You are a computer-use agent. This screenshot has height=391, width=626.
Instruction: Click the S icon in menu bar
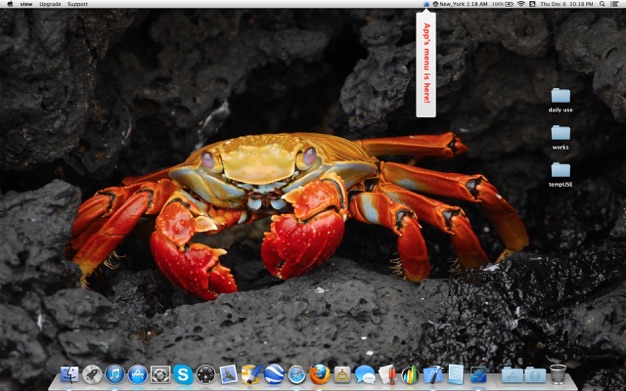(532, 4)
